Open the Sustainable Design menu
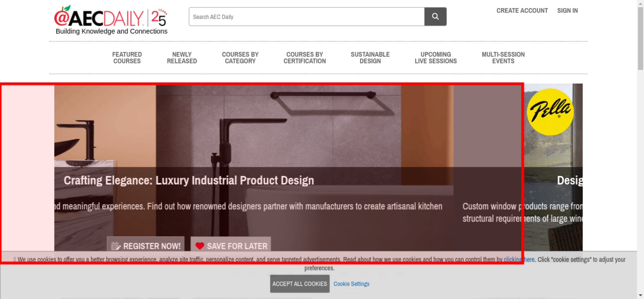The image size is (644, 299). (x=370, y=58)
